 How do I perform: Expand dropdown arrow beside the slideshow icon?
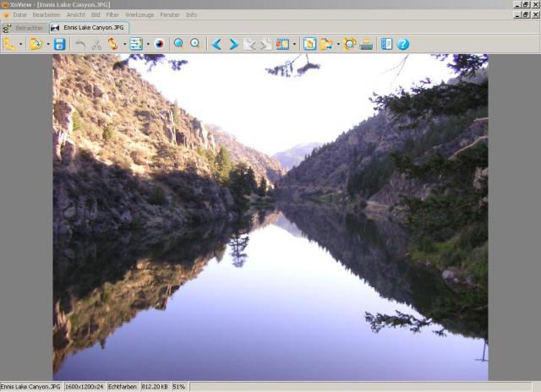pos(294,44)
